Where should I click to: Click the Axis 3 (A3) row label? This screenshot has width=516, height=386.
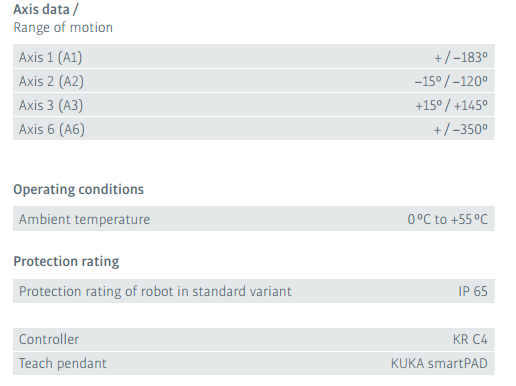coord(51,105)
